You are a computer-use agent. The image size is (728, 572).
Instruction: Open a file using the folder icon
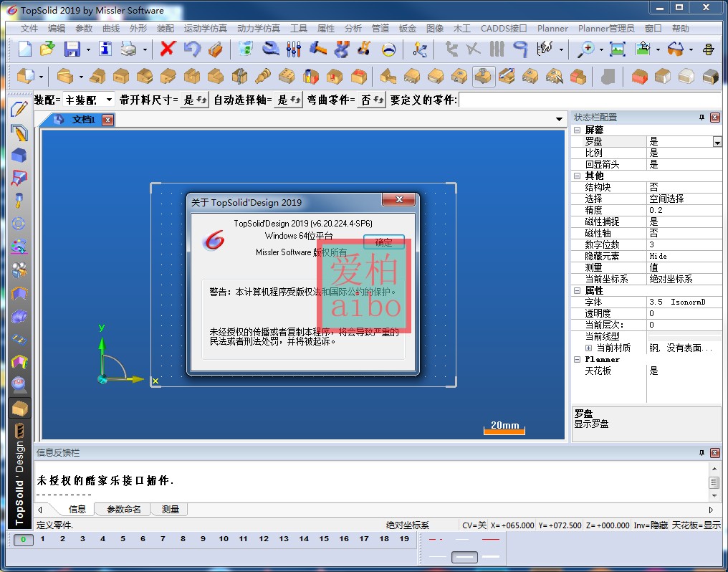(47, 49)
